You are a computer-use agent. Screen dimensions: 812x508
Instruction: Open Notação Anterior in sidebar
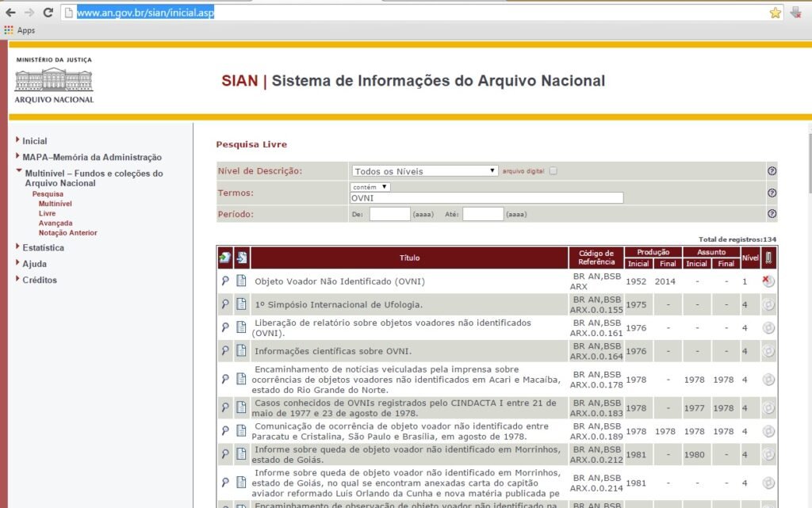point(67,233)
